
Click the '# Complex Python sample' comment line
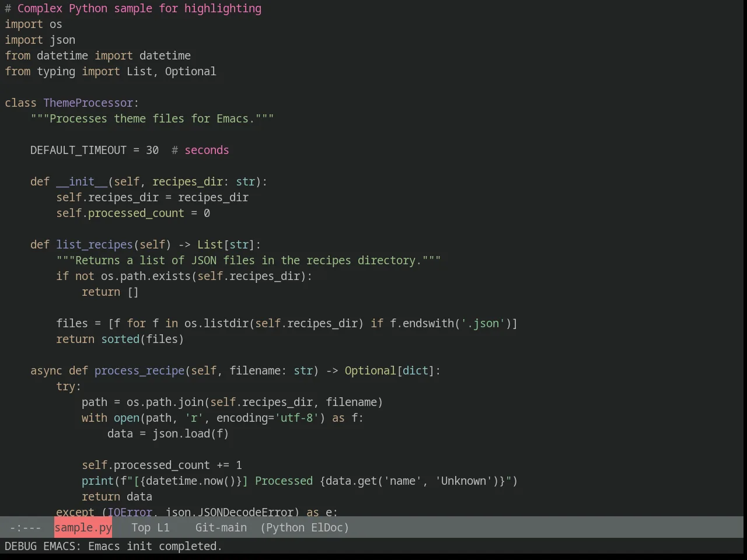[133, 8]
